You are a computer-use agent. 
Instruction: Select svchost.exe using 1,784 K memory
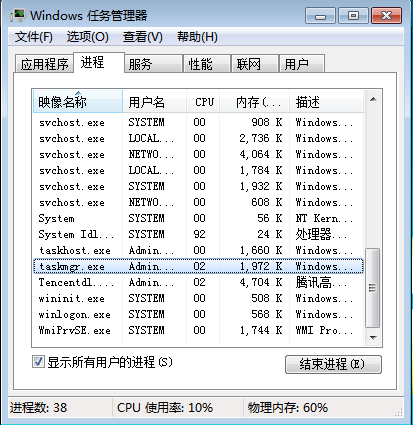pos(198,170)
